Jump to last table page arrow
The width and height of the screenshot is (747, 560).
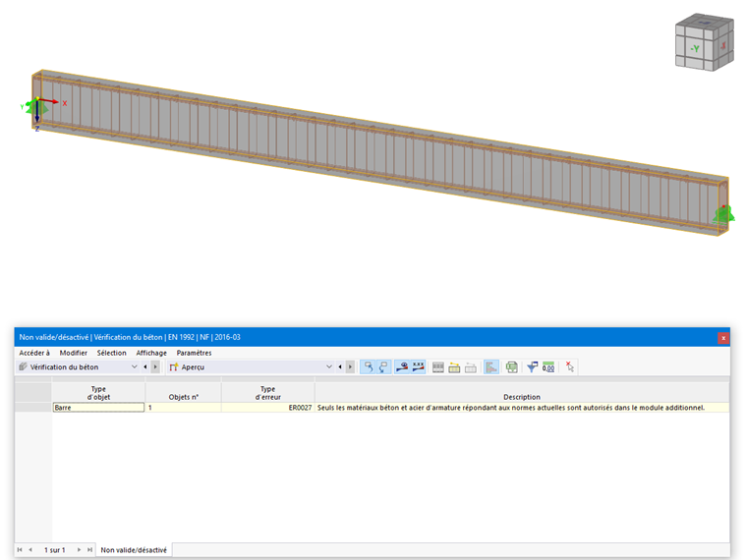[89, 550]
